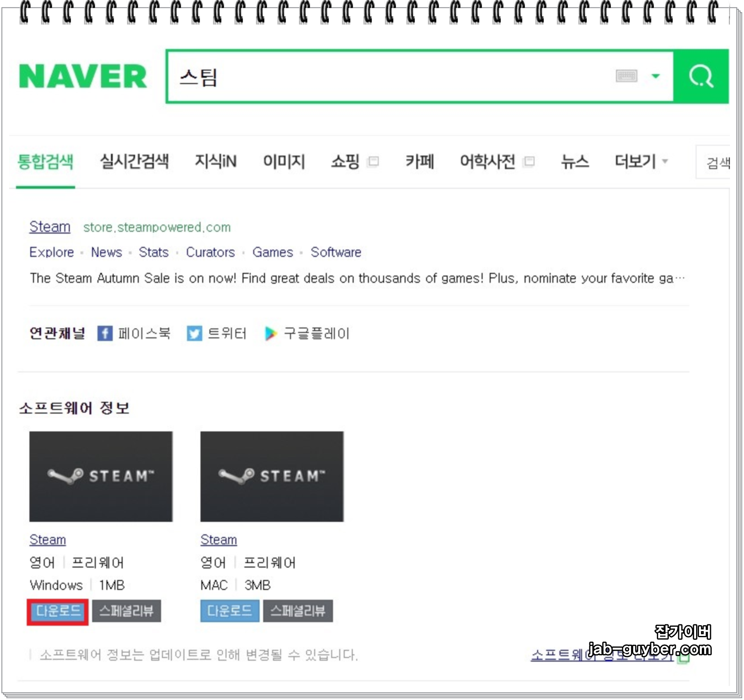Open the Explore sublink
744x700 pixels.
[52, 252]
